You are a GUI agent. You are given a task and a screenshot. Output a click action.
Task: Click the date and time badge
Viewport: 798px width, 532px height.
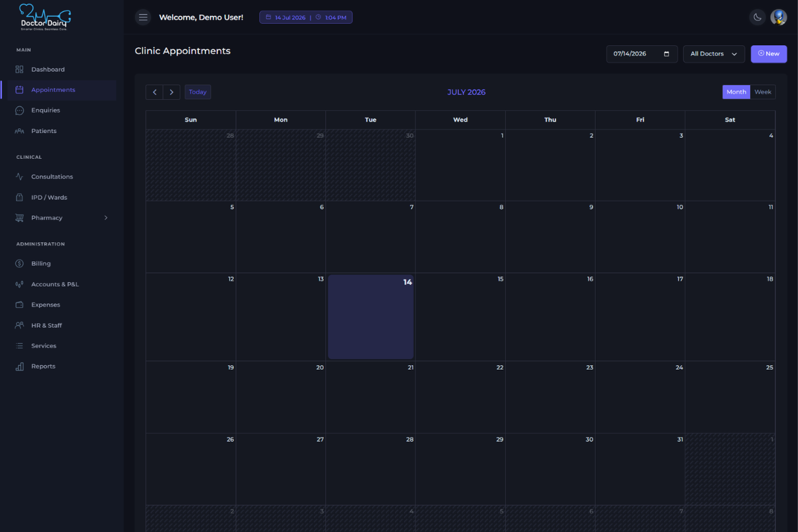[306, 17]
